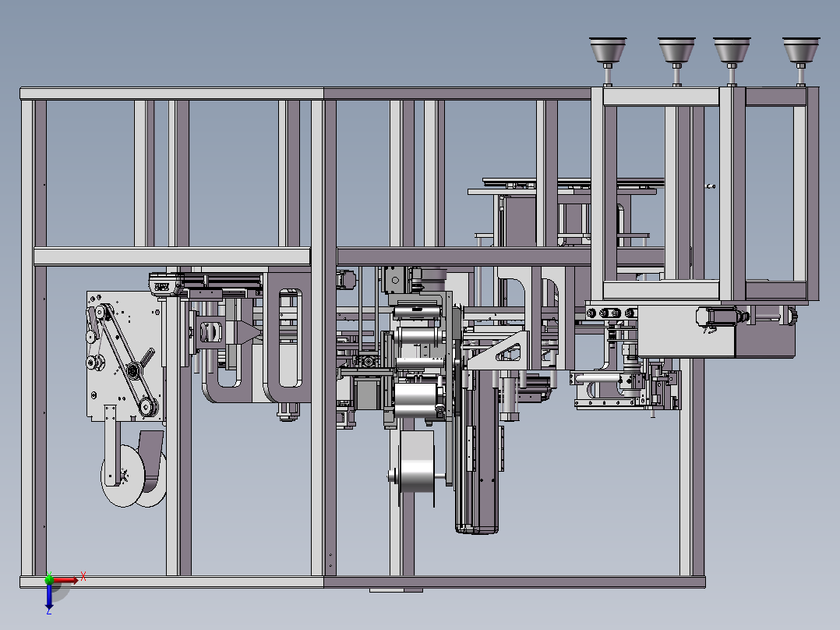
Task: Select the large film roll below center
Action: coord(417,462)
